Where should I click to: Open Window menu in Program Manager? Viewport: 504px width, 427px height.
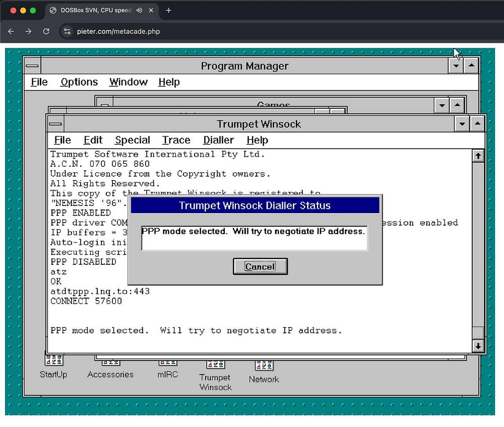pos(128,82)
